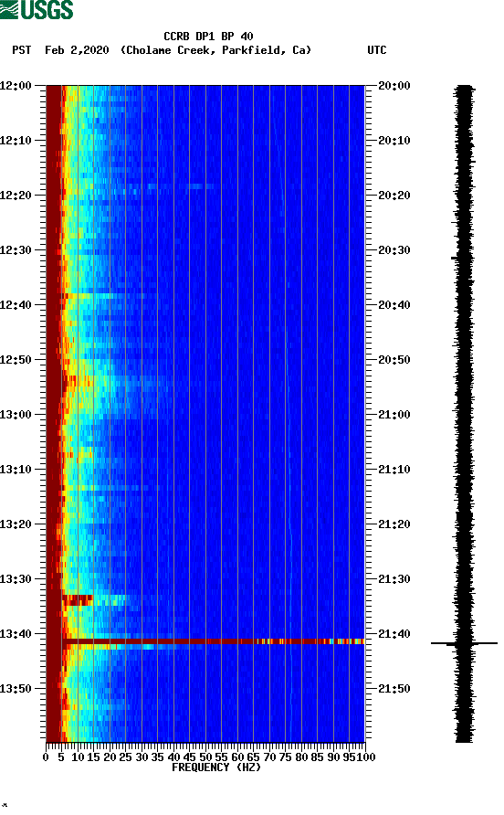504x815 pixels.
Task: Click the 100 Hz frequency tick label
Action: (366, 757)
